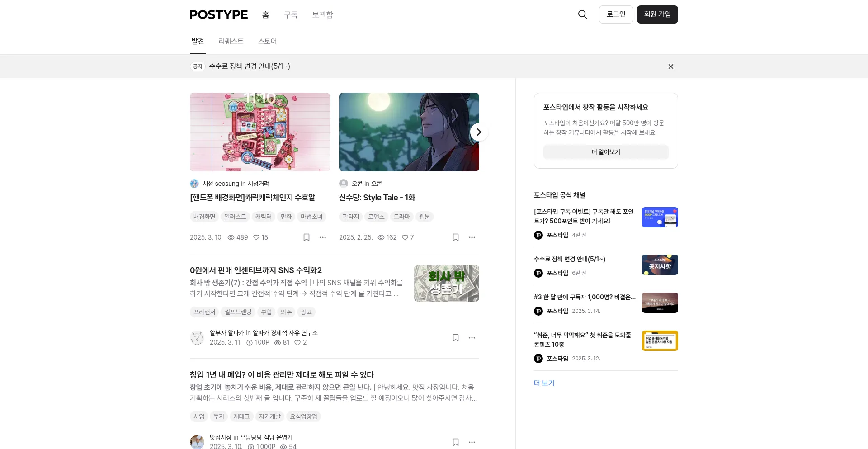Click heart icon on 알부자 알파카 post

[297, 343]
